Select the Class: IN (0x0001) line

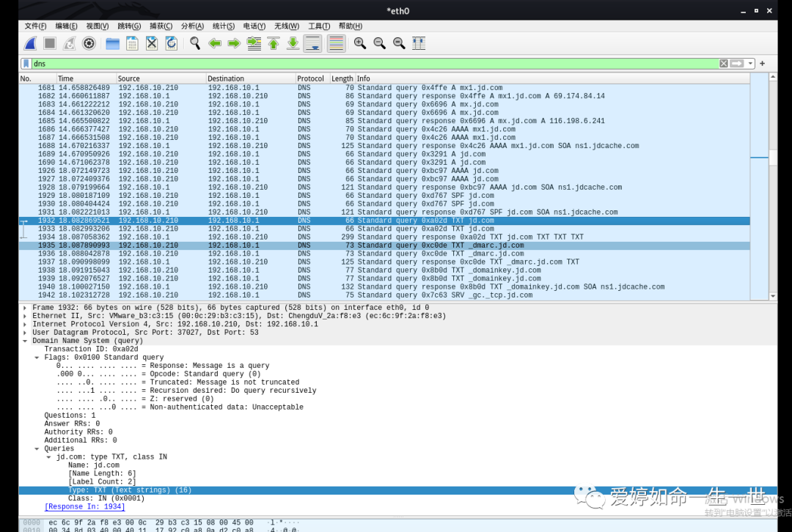coord(106,499)
